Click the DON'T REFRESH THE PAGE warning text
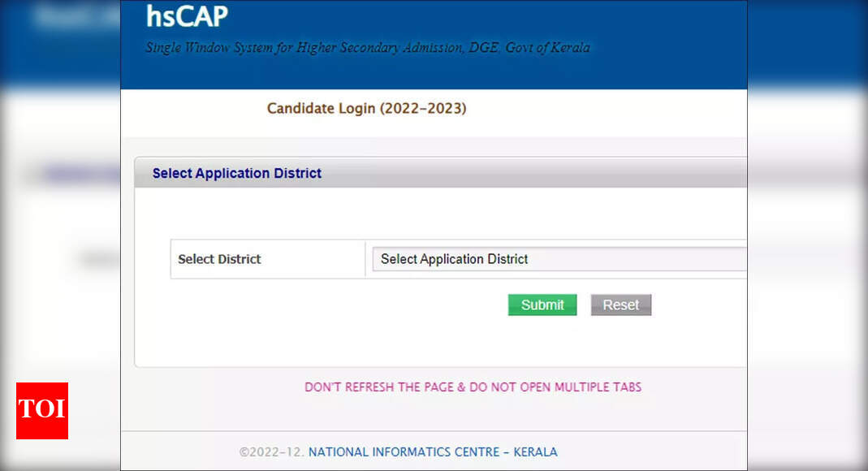 (473, 387)
